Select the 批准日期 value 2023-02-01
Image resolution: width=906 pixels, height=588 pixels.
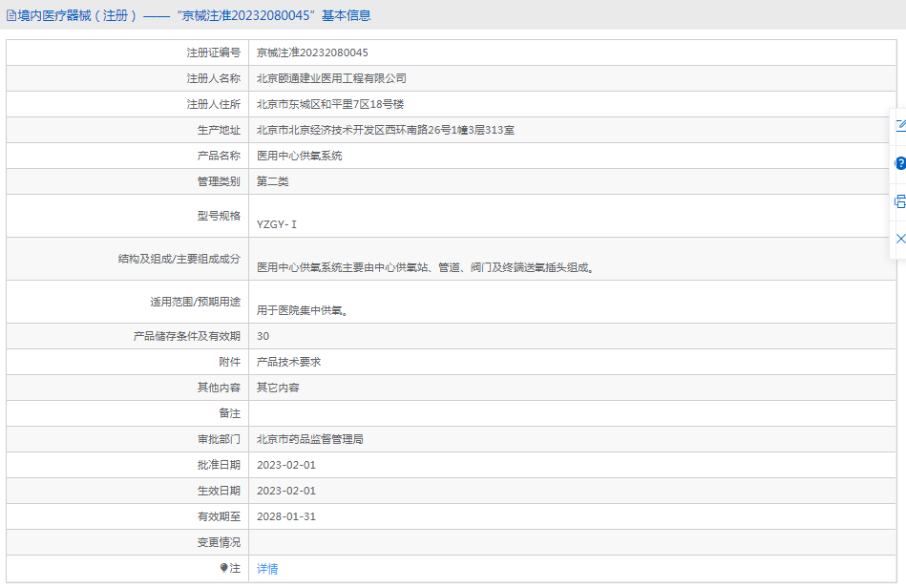pyautogui.click(x=286, y=465)
